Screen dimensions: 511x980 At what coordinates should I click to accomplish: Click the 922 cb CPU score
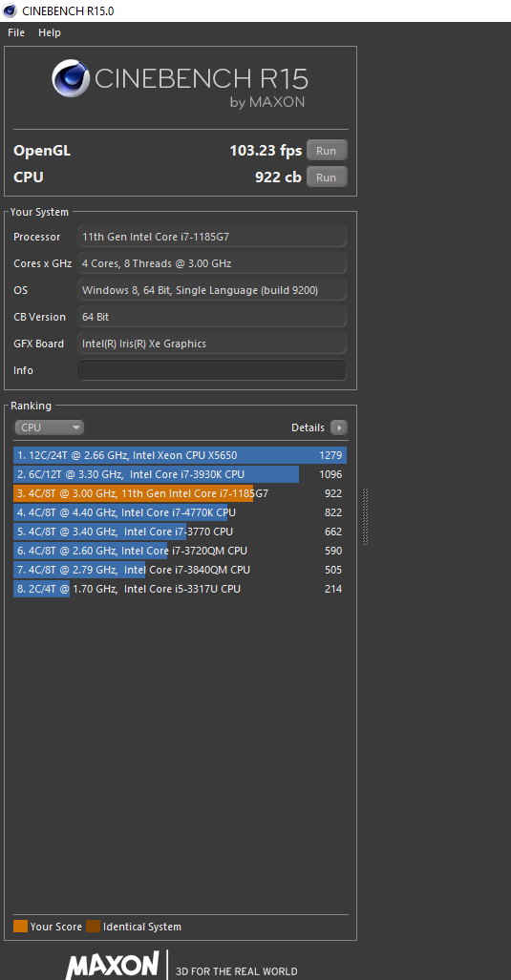click(278, 177)
